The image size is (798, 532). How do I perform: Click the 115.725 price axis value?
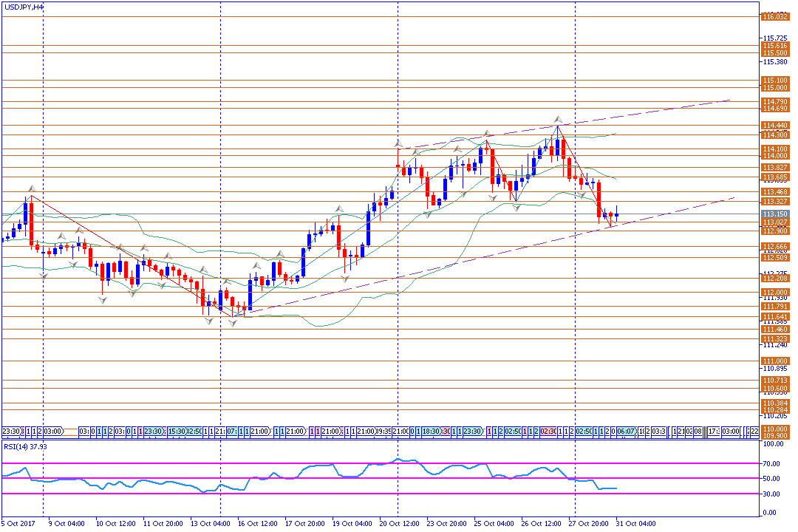[775, 38]
